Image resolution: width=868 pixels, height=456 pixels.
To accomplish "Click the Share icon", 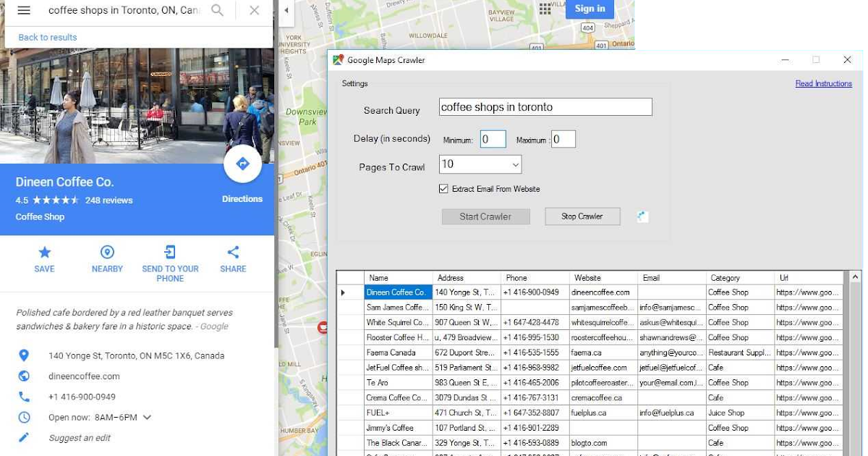I will pos(233,252).
